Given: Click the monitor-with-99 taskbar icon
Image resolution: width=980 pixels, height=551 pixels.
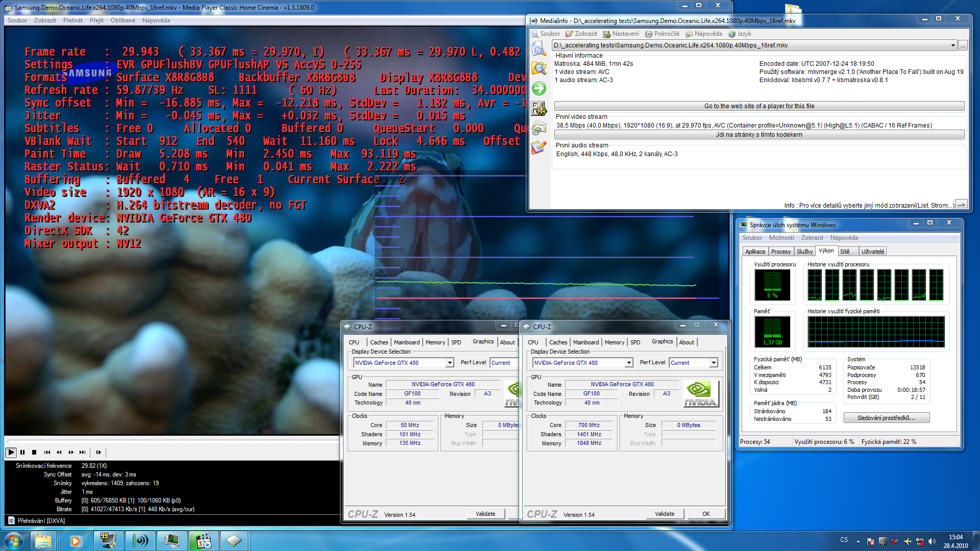Looking at the screenshot, I should click(x=108, y=541).
